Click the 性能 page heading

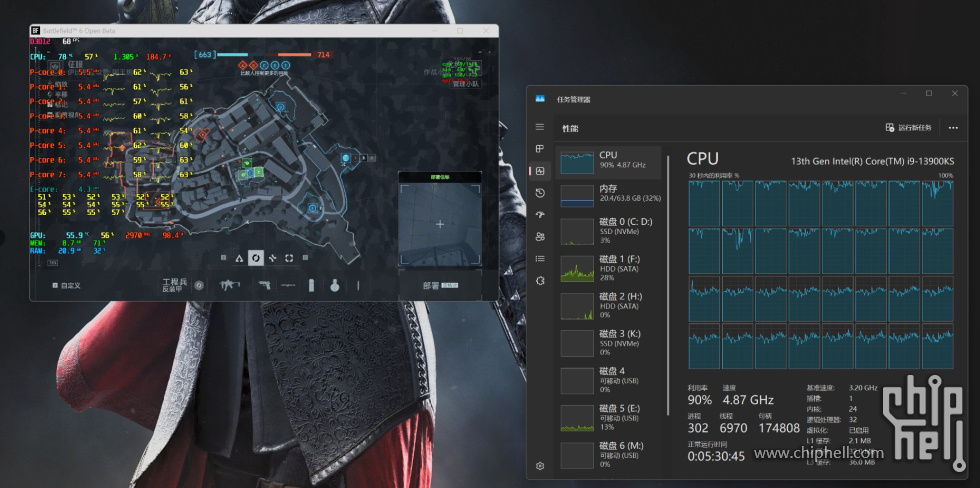tap(570, 128)
